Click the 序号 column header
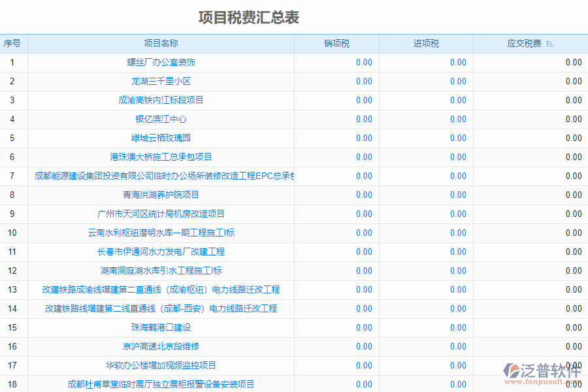 tap(12, 43)
